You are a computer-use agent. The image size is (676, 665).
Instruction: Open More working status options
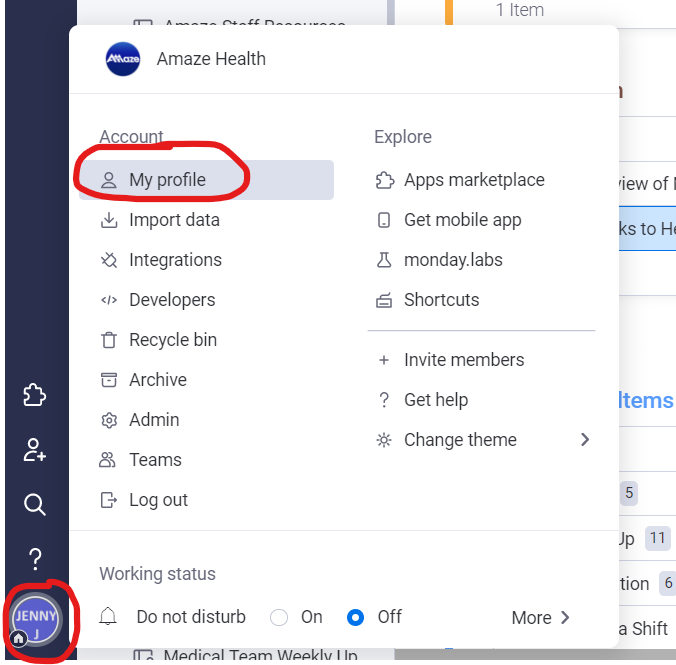tap(540, 618)
